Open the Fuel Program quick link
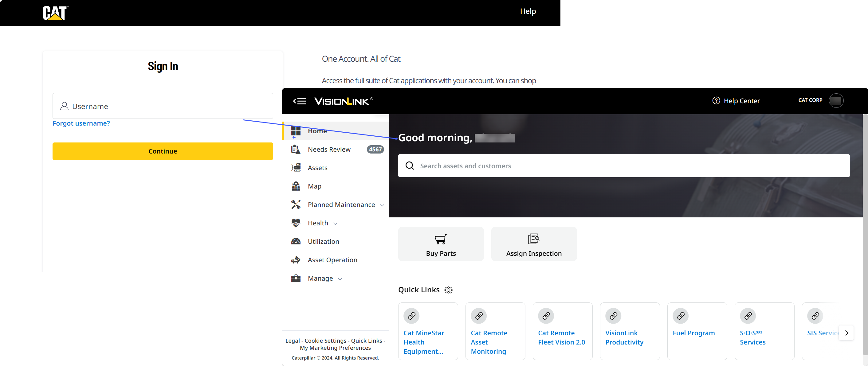The image size is (868, 366). (693, 333)
